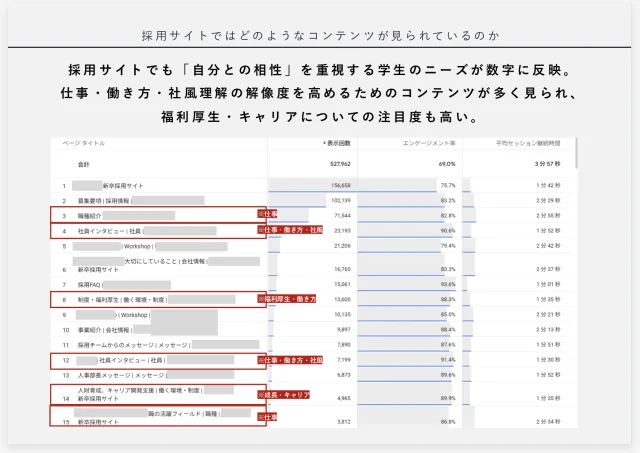Viewport: 640px width, 453px height.
Task: Click the engagement rate 79.4%
Action: (448, 246)
